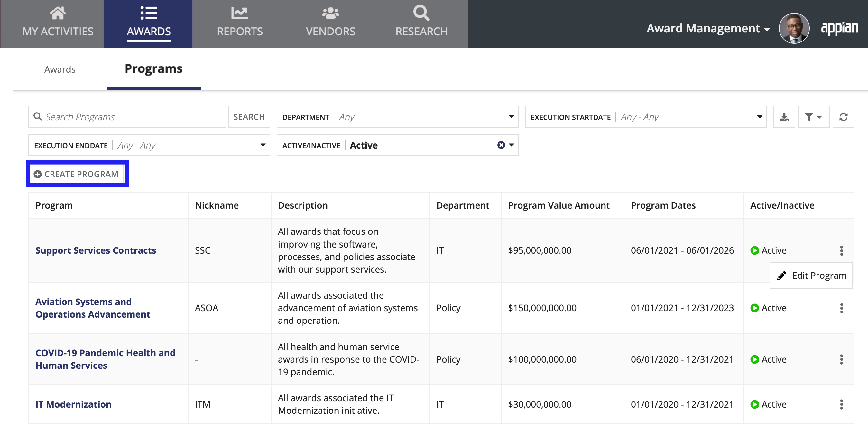Clear the Active filter value
868x425 pixels.
501,145
